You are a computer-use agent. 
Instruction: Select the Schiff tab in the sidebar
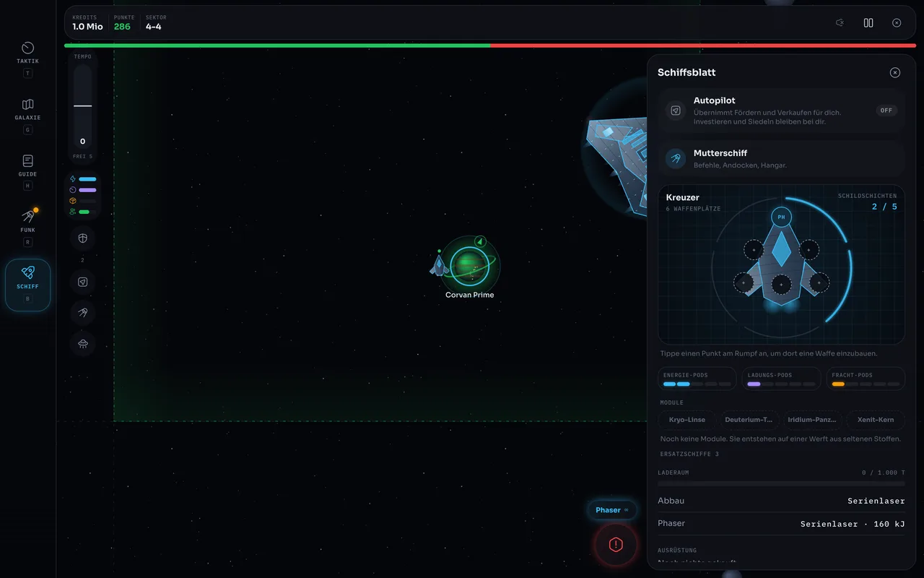coord(27,285)
